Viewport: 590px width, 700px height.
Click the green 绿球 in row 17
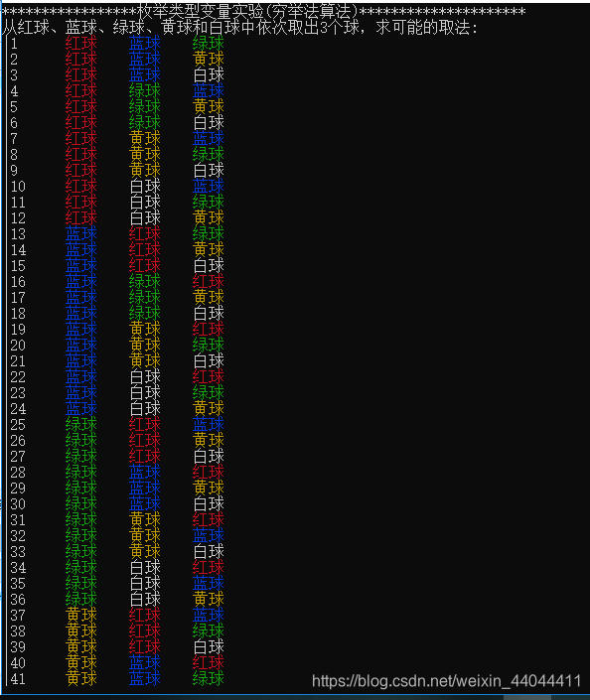coord(145,298)
